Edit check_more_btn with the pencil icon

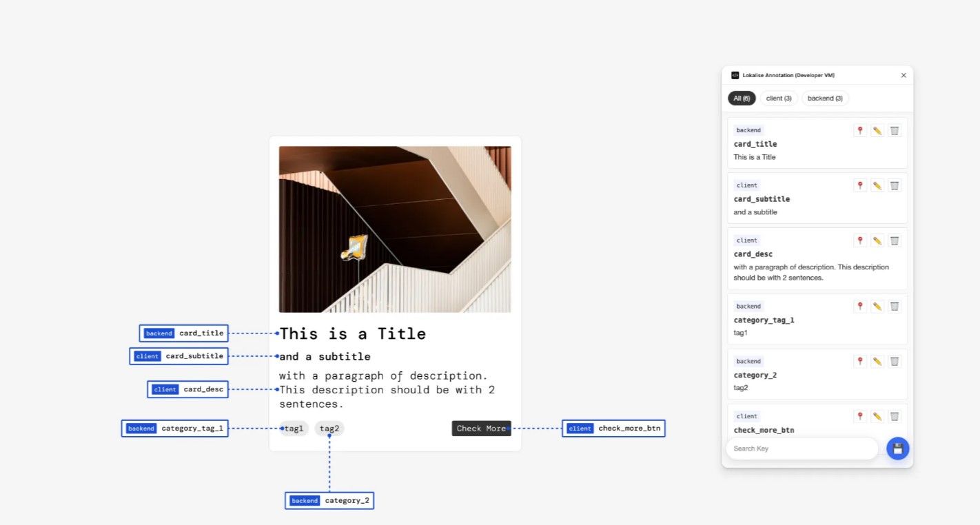tap(877, 416)
